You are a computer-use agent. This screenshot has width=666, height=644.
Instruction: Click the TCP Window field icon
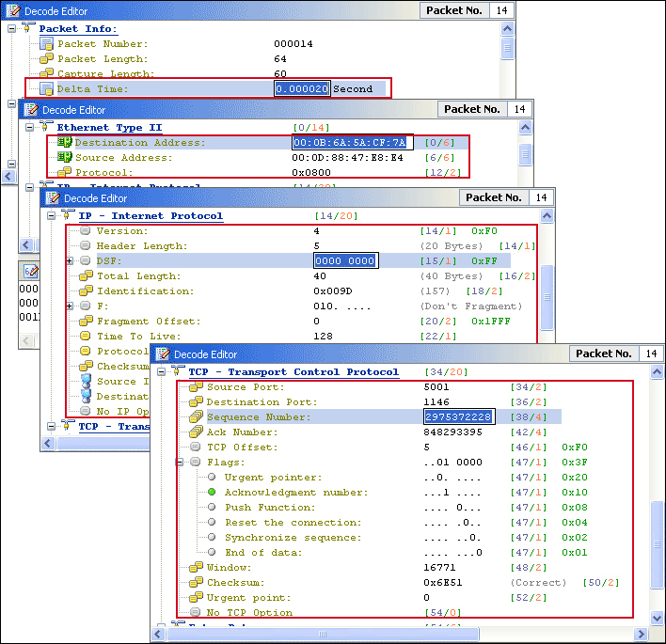point(196,568)
